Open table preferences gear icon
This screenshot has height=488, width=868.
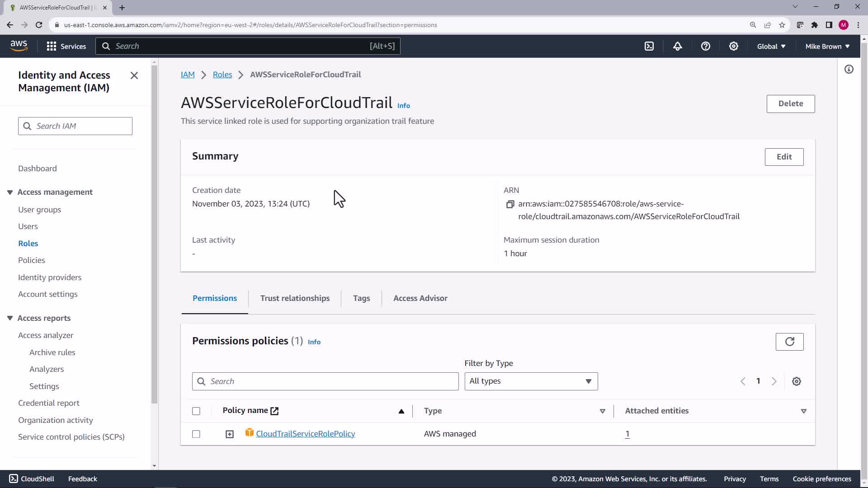[796, 381]
